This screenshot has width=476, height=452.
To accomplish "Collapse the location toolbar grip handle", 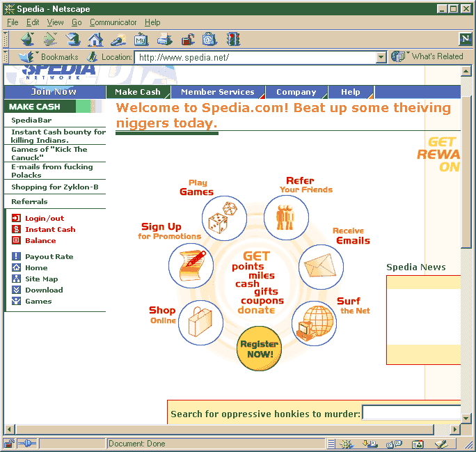I will pos(6,57).
